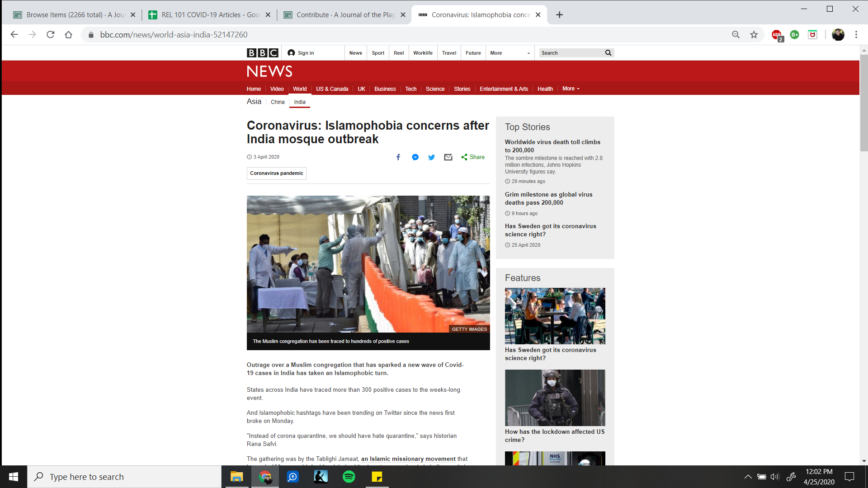
Task: Reload the current page
Action: 51,35
